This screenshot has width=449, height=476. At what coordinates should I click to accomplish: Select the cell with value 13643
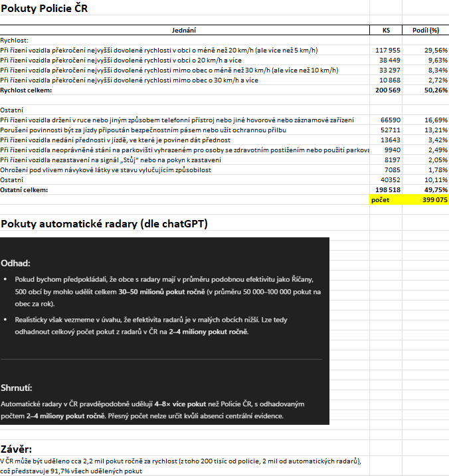(x=386, y=140)
